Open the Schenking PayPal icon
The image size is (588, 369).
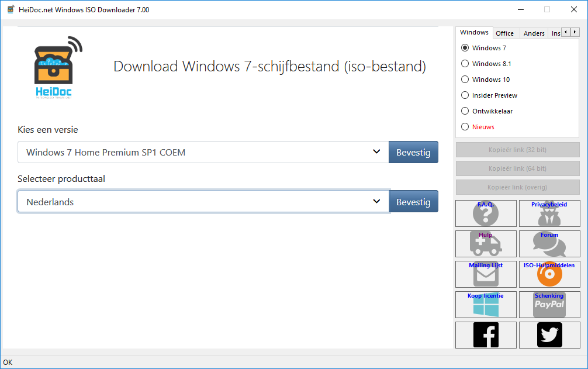coord(549,305)
